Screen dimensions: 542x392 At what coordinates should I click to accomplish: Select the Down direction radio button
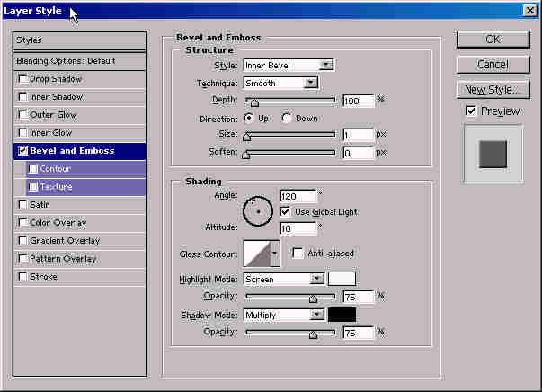pos(288,118)
